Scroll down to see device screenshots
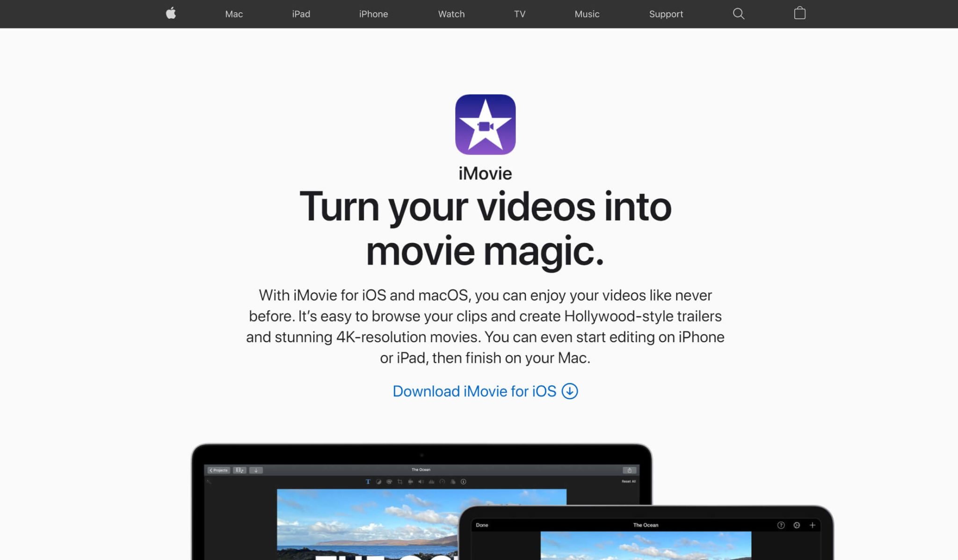The width and height of the screenshot is (958, 560). point(479,500)
